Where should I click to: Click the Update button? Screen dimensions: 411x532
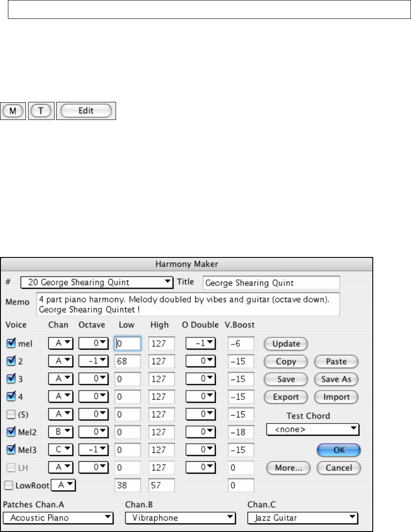click(286, 344)
